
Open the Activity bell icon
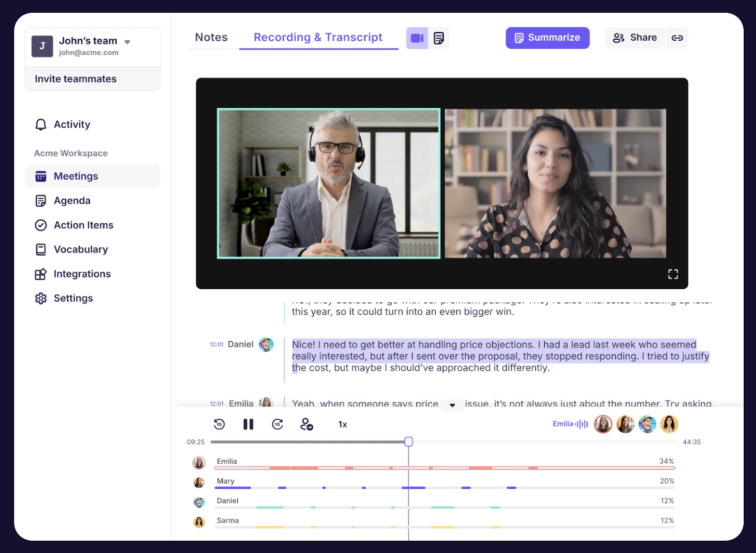click(x=41, y=124)
